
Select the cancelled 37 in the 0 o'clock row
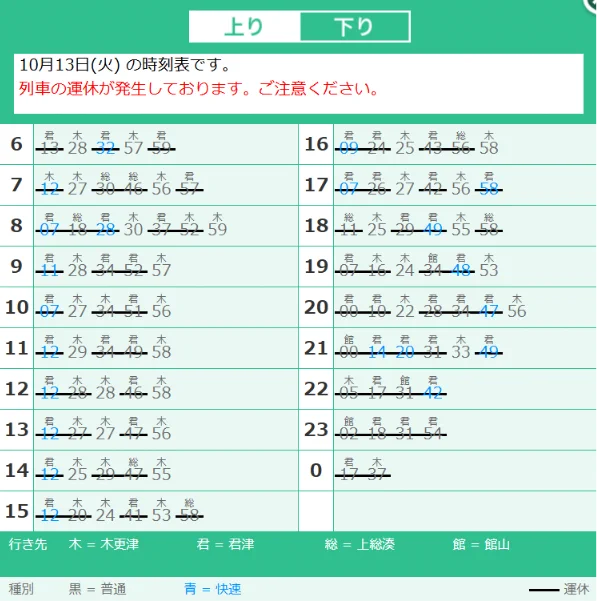377,475
